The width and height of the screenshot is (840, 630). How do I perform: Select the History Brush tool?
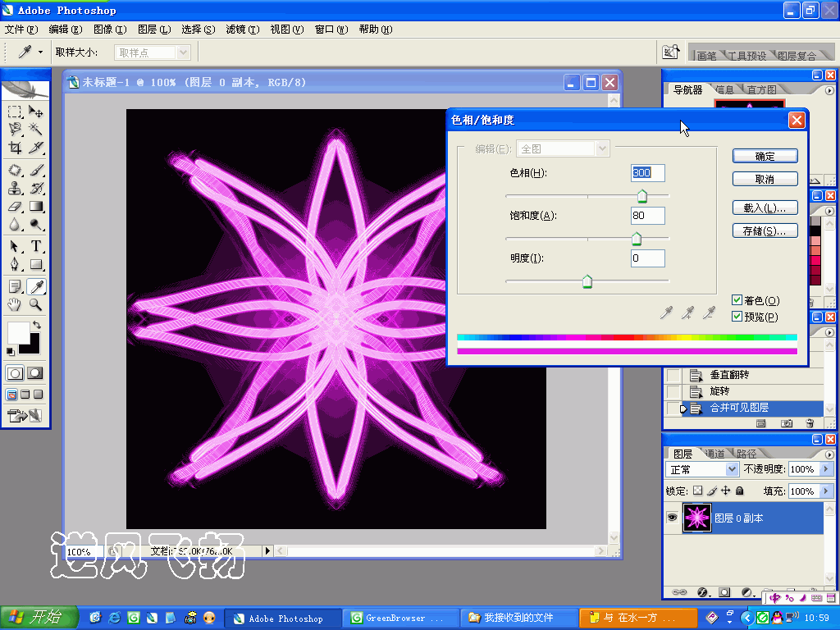click(x=35, y=188)
